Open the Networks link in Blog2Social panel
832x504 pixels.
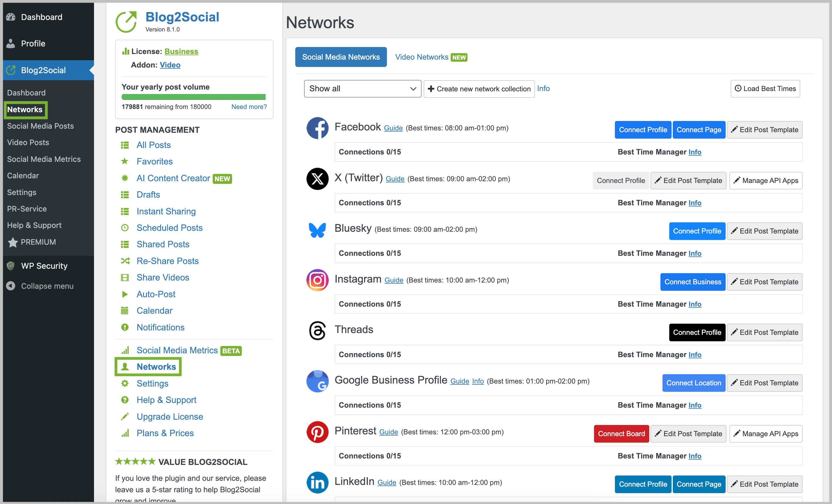pyautogui.click(x=156, y=367)
